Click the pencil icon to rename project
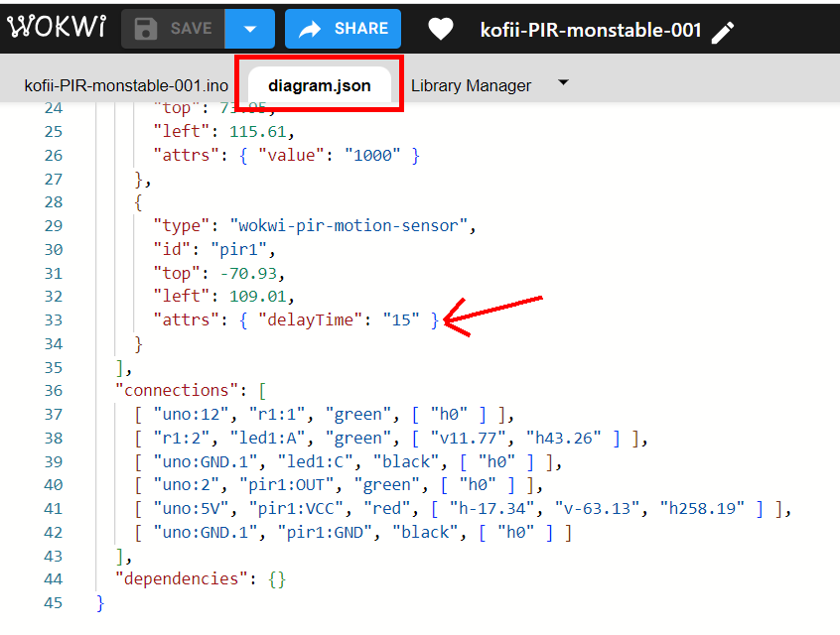 coord(723,32)
